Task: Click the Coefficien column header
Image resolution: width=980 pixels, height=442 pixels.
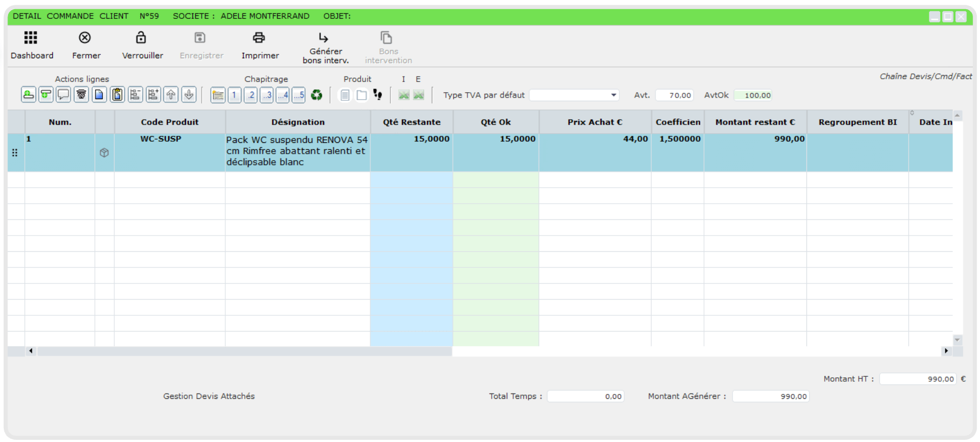Action: [x=678, y=122]
